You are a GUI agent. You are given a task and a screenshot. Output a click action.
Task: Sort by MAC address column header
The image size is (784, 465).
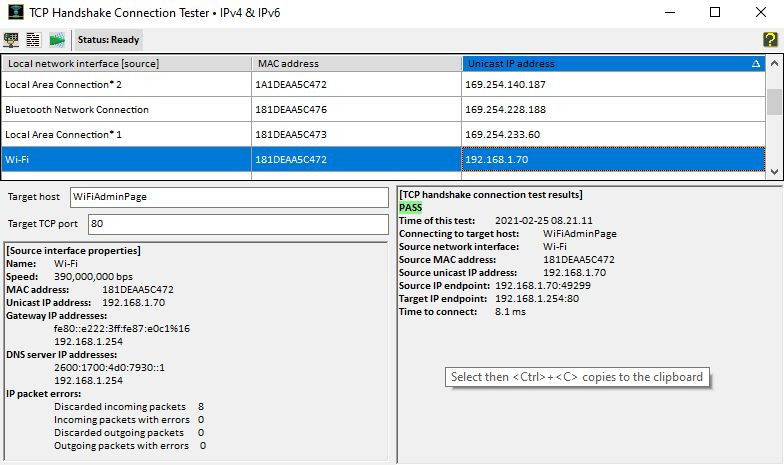point(356,64)
